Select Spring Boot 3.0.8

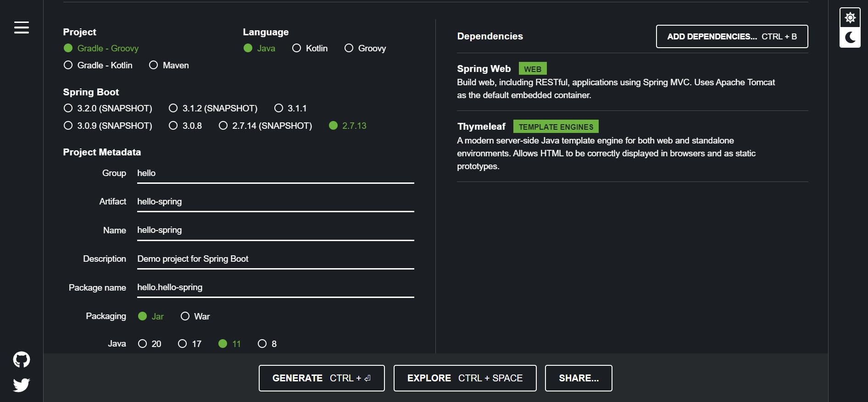click(185, 126)
